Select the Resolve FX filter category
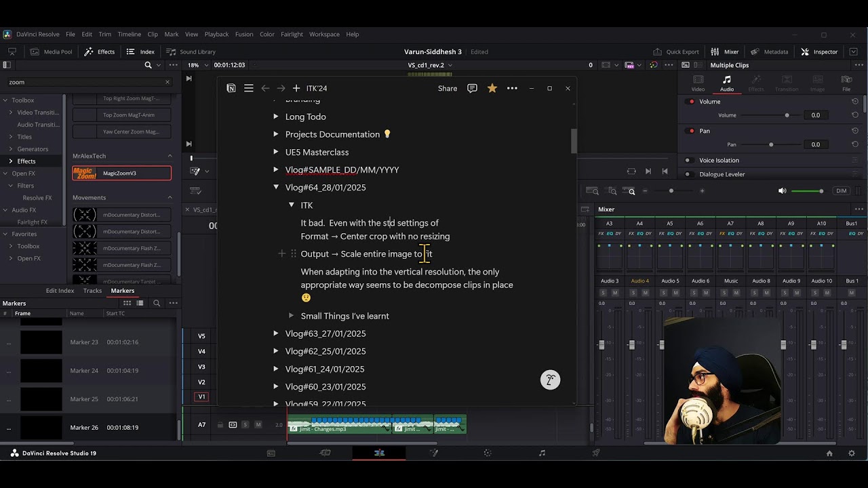This screenshot has height=488, width=868. [x=37, y=198]
